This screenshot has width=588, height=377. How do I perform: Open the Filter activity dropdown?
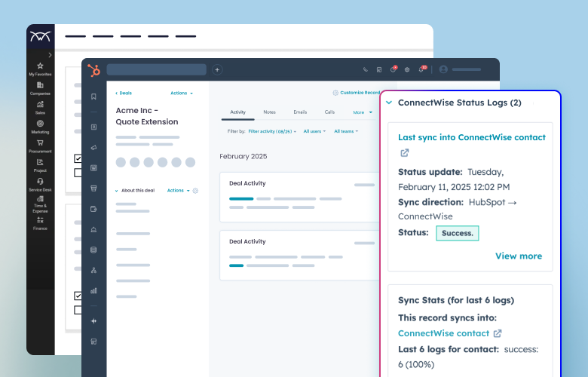272,131
